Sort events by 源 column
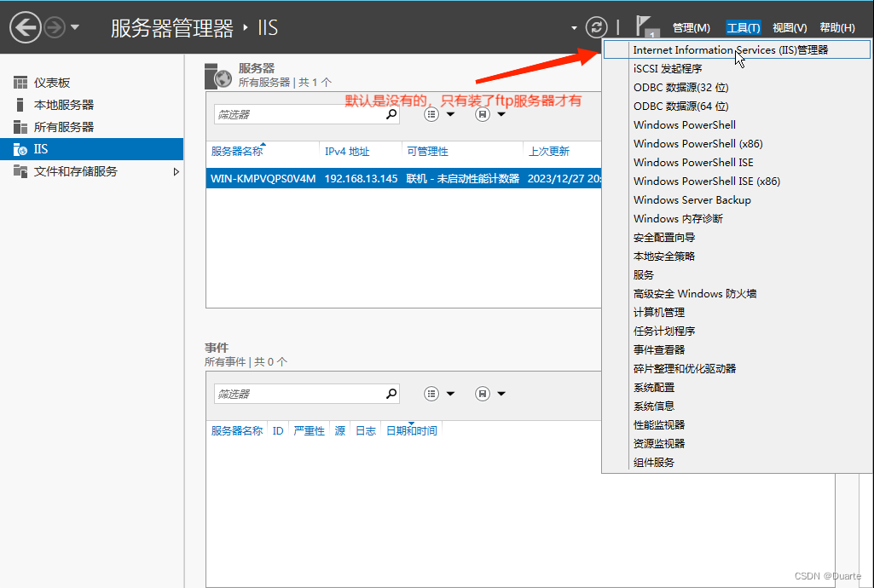The height and width of the screenshot is (588, 874). click(340, 431)
